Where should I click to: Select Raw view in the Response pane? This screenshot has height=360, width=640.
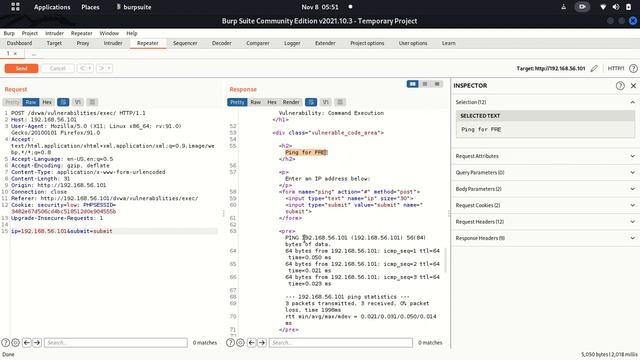(x=256, y=102)
